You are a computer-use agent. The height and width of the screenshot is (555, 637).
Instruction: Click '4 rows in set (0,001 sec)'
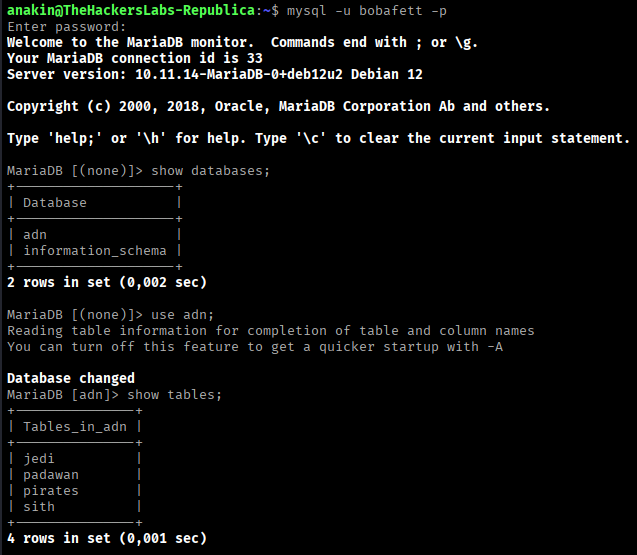point(107,538)
